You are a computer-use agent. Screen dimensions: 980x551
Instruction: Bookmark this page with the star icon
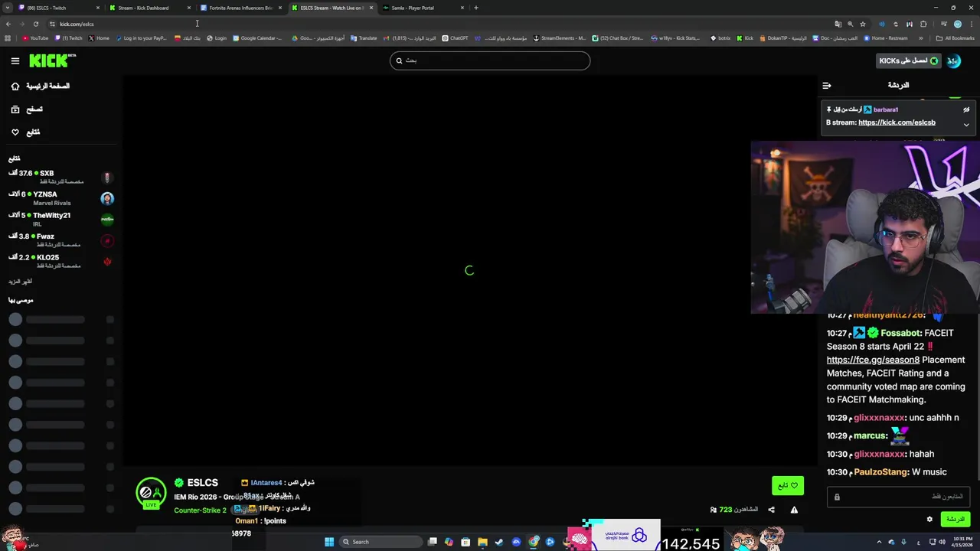(x=863, y=24)
